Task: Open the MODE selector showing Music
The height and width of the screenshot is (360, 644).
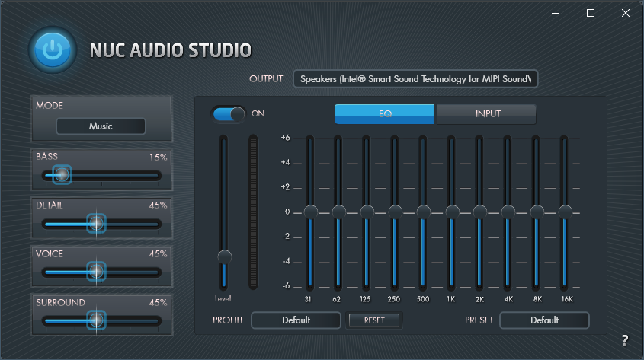Action: [x=101, y=126]
